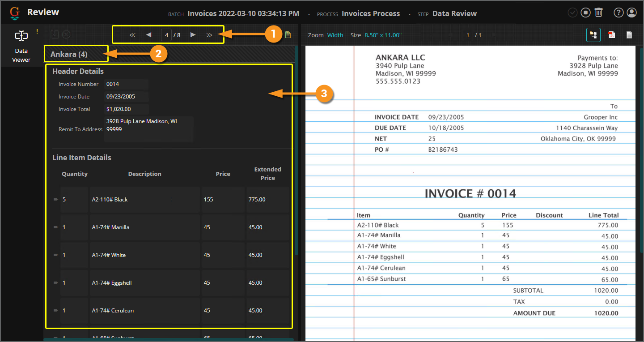Select the A1-74# Manilla description cell
644x342 pixels.
(x=144, y=227)
